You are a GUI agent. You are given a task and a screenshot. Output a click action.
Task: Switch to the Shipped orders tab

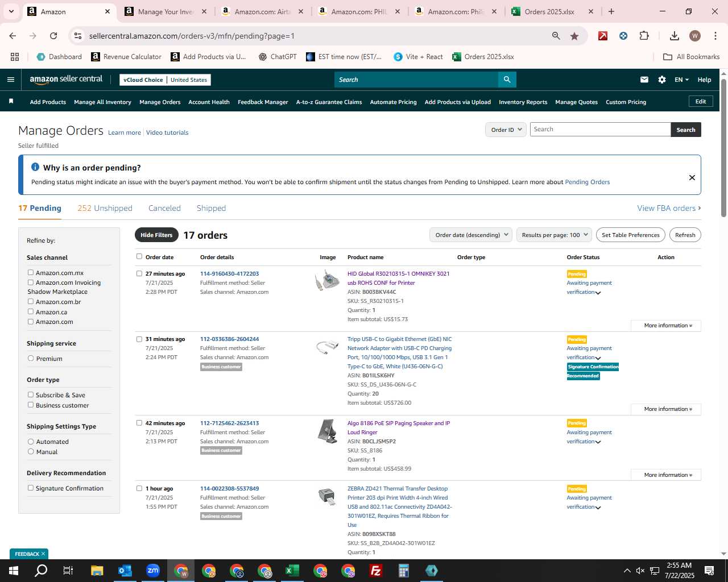[x=211, y=208]
